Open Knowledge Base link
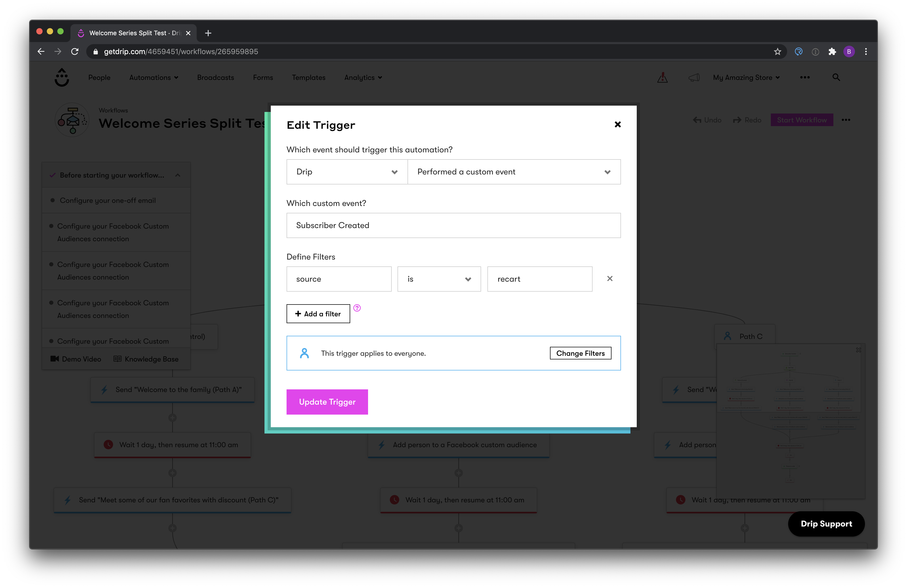The width and height of the screenshot is (907, 588). click(x=146, y=359)
